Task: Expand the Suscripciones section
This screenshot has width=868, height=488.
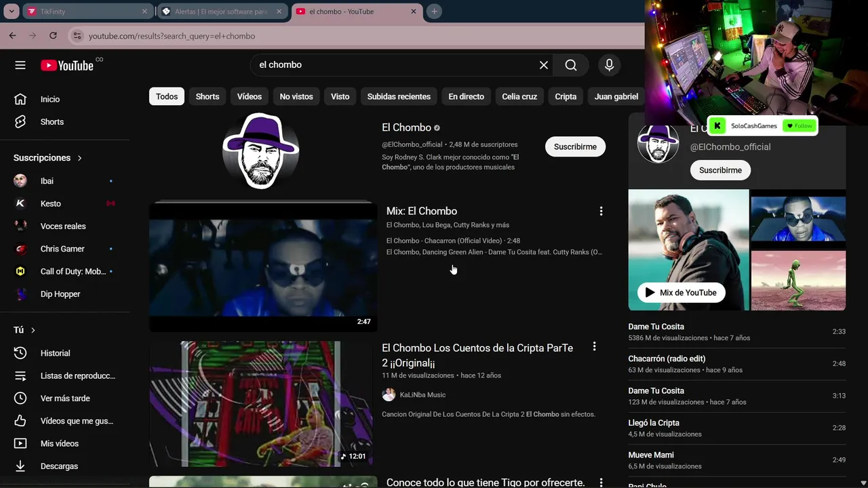Action: coord(47,158)
